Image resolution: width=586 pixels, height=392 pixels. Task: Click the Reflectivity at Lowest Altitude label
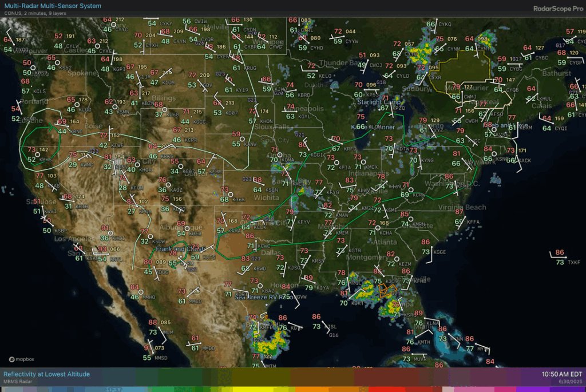coord(47,374)
